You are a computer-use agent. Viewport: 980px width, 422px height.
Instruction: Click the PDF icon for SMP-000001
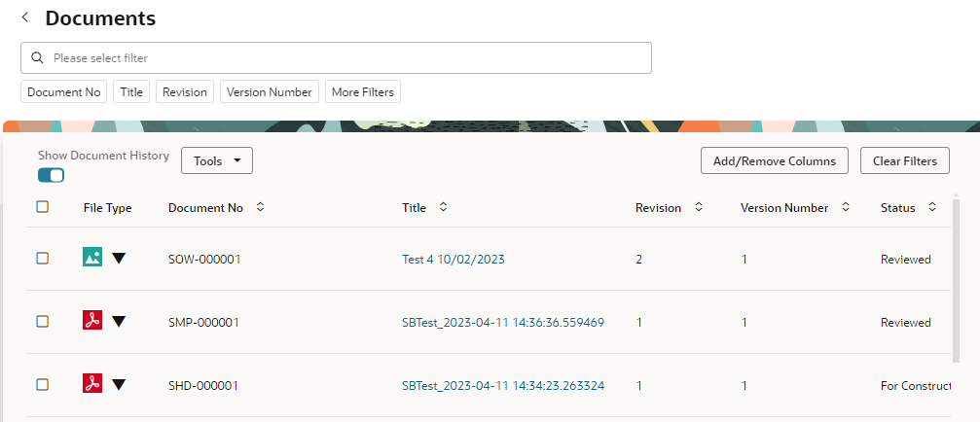92,320
